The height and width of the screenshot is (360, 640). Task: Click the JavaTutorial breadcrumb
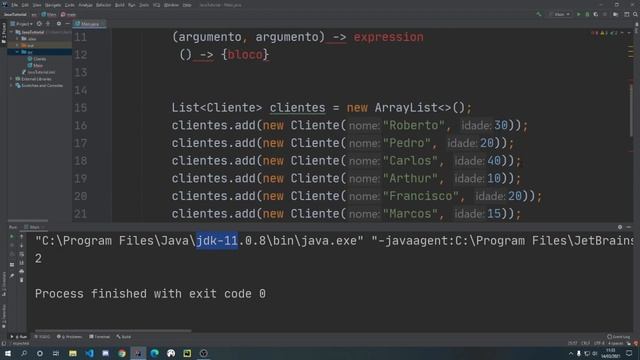point(15,14)
